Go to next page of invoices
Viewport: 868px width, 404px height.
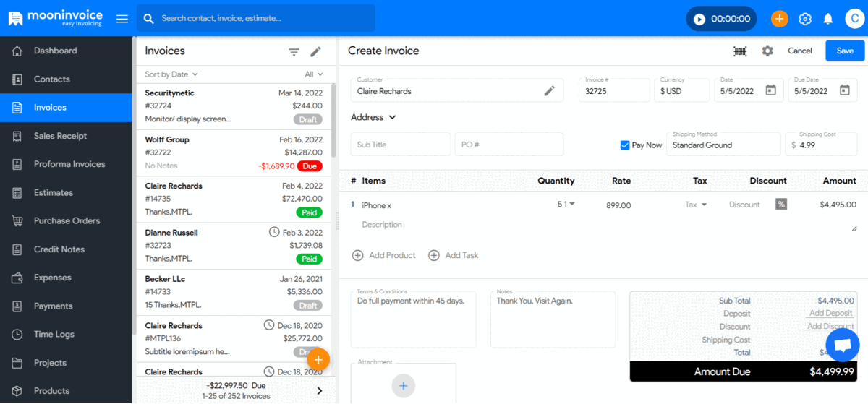coord(320,391)
